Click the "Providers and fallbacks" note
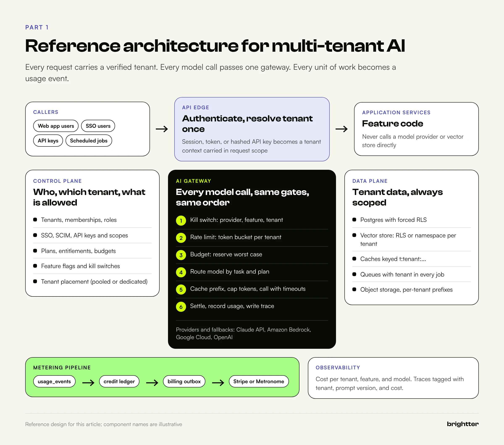 (x=243, y=333)
